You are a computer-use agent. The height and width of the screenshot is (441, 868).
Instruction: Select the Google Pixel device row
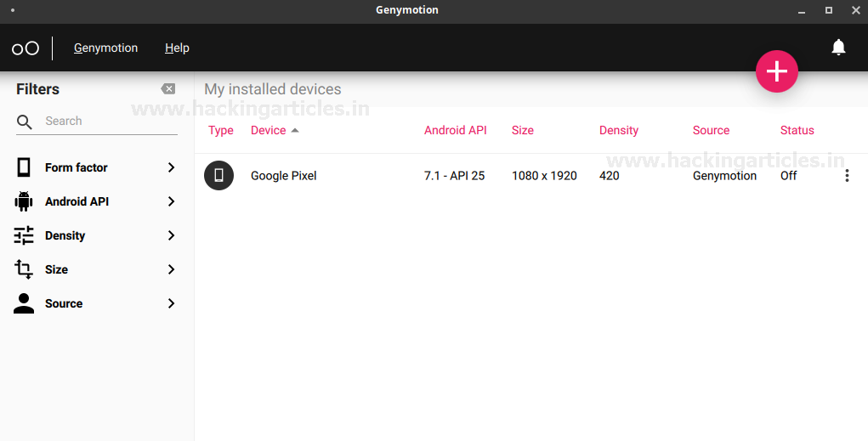[510, 176]
